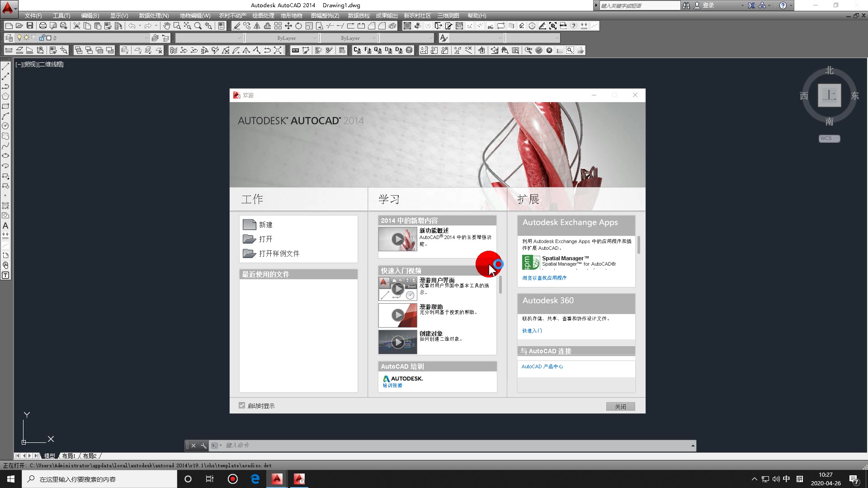Image resolution: width=868 pixels, height=488 pixels.
Task: Select the Line draw tool
Action: pyautogui.click(x=5, y=66)
